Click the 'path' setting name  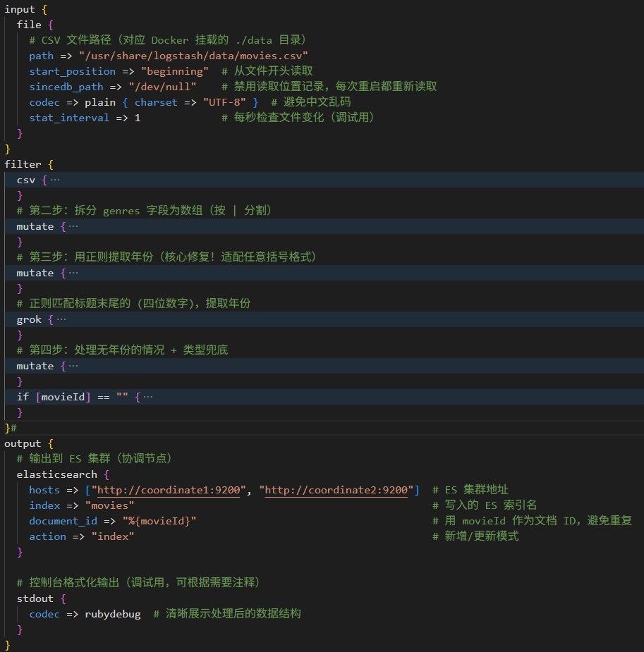[x=41, y=56]
